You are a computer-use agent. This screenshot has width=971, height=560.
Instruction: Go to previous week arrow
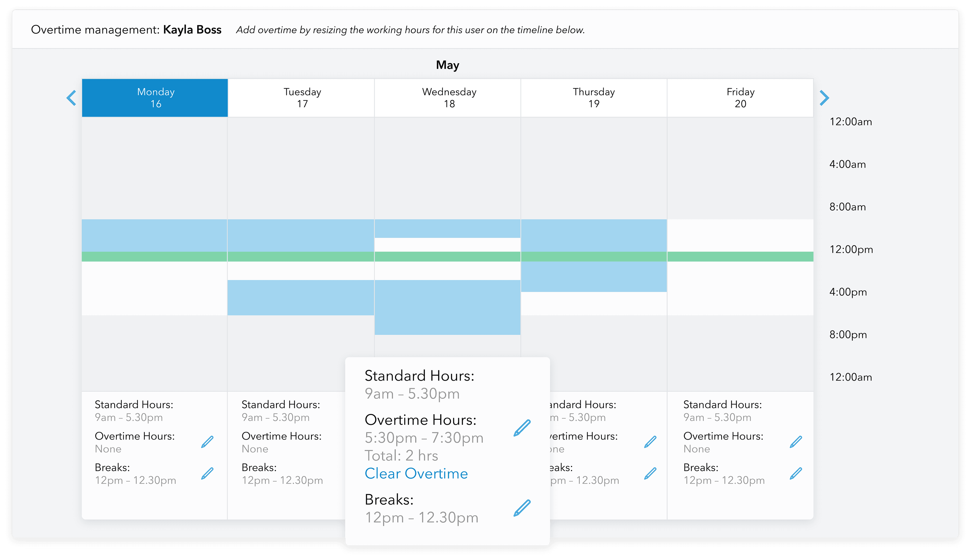[71, 98]
